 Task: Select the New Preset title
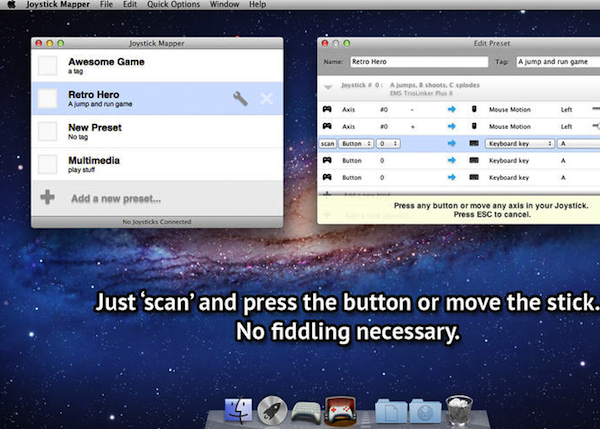tap(95, 127)
